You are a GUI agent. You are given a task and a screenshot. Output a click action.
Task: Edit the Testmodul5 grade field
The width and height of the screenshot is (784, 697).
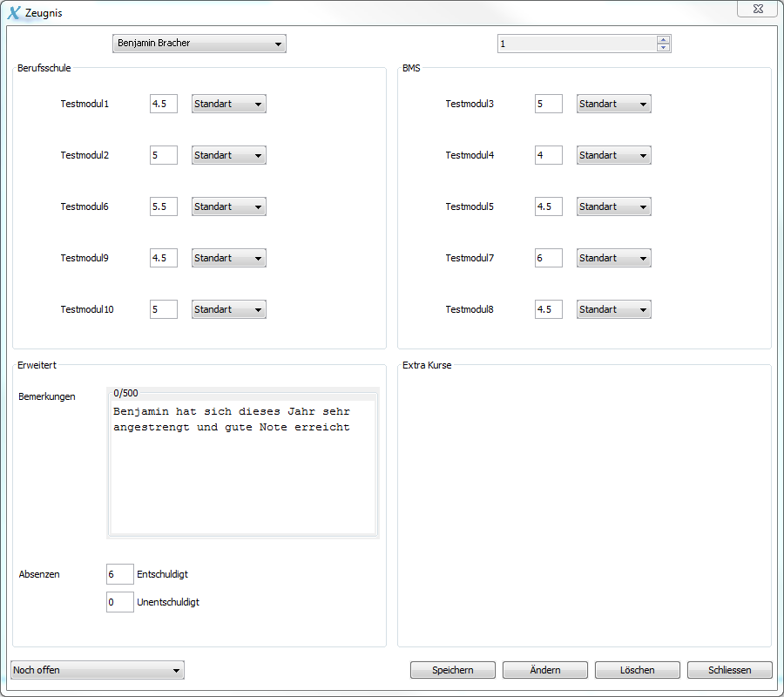coord(549,206)
